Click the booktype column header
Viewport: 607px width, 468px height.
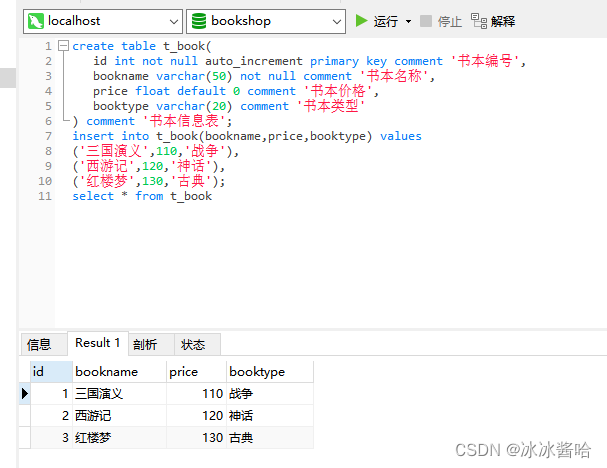pos(270,372)
